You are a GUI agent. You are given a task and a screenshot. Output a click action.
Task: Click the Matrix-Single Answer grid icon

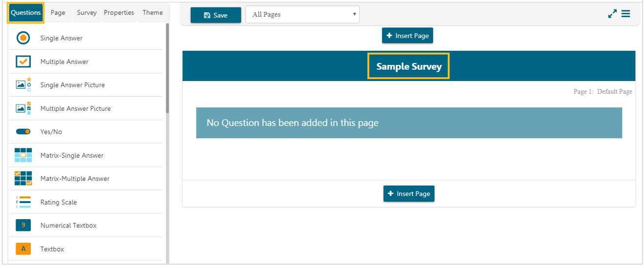pos(23,155)
